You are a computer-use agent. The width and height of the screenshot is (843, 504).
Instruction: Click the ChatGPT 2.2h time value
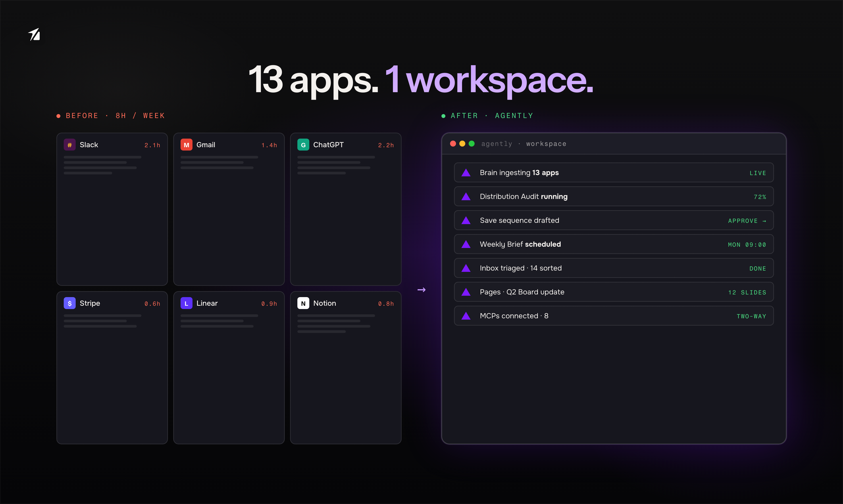386,145
